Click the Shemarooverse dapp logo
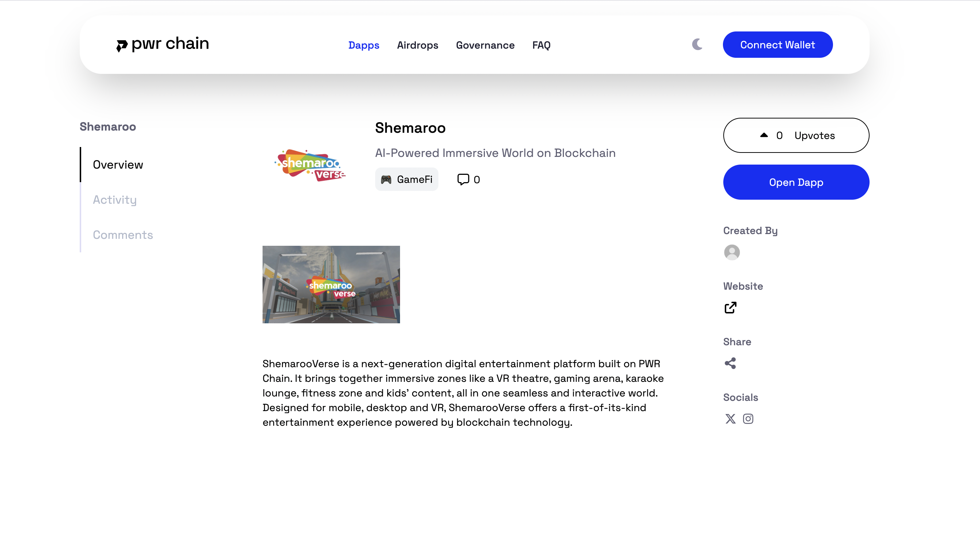 310,165
